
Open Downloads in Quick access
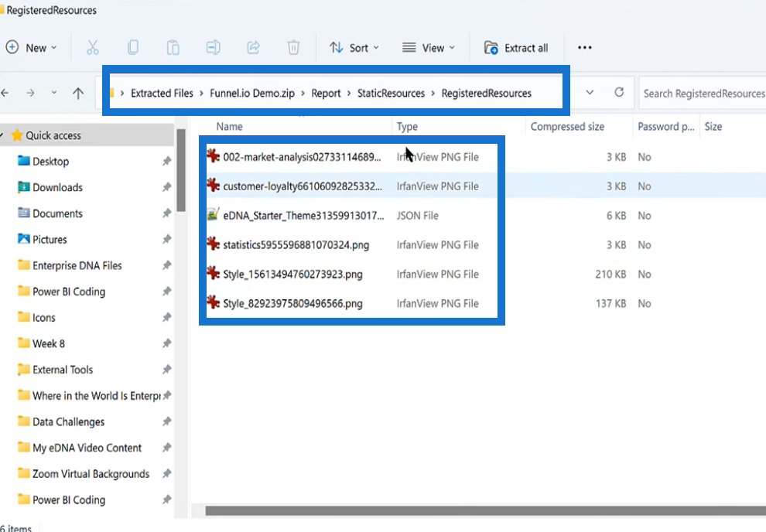[x=57, y=187]
